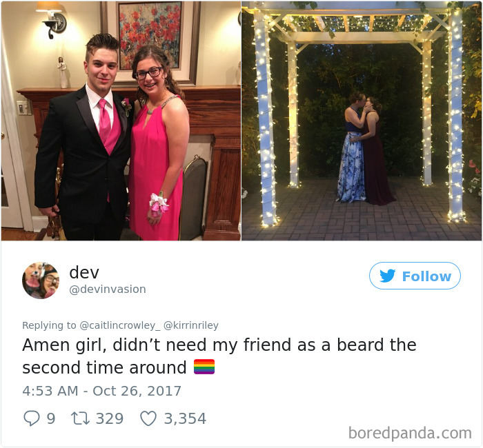
Task: Click the 3,354 likes count
Action: click(185, 418)
